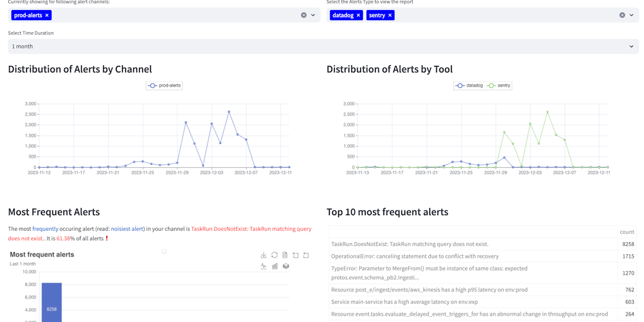
Task: Open the data view for the bar chart
Action: pyautogui.click(x=285, y=255)
